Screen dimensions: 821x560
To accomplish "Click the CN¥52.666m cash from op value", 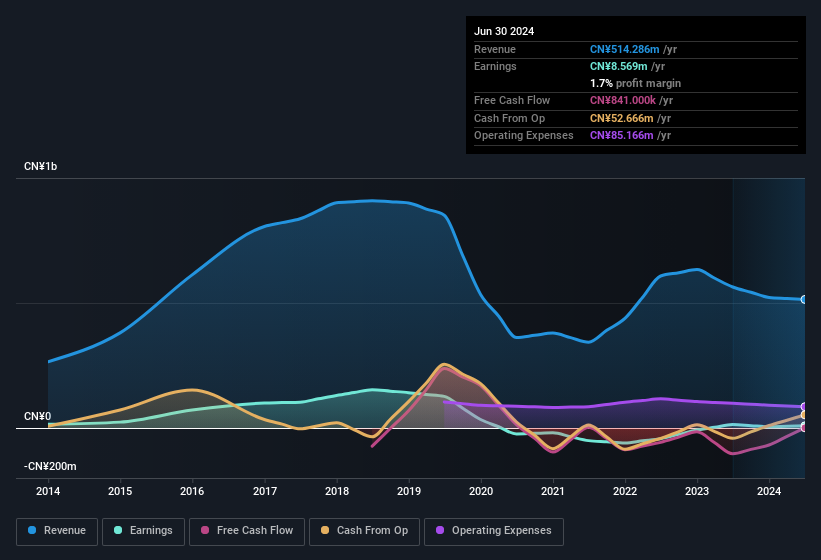I will (x=622, y=118).
